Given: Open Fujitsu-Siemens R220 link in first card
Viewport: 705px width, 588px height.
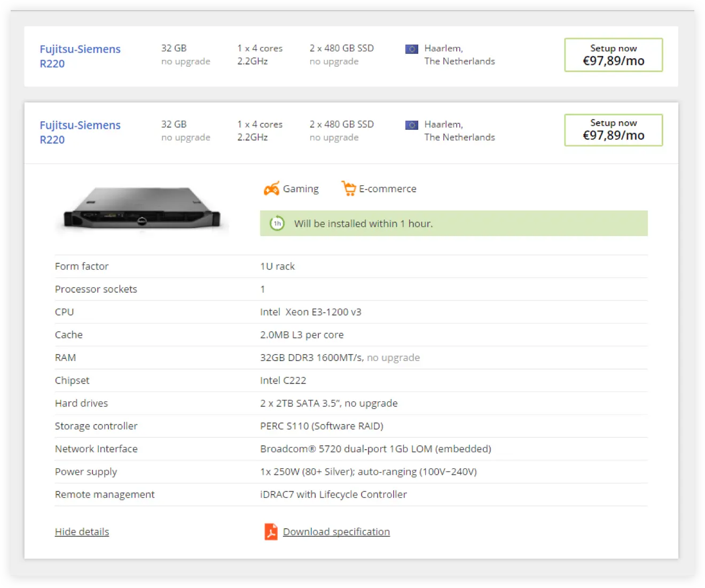Looking at the screenshot, I should click(80, 56).
